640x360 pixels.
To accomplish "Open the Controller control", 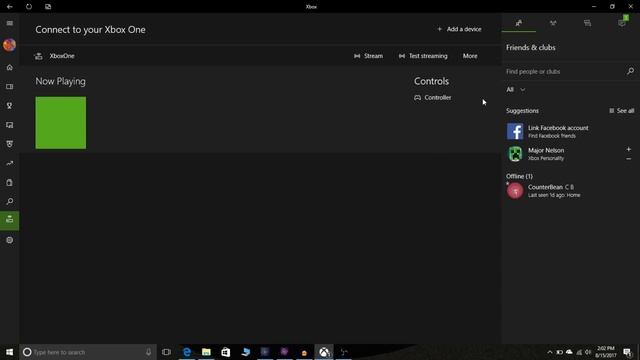I will tap(433, 98).
